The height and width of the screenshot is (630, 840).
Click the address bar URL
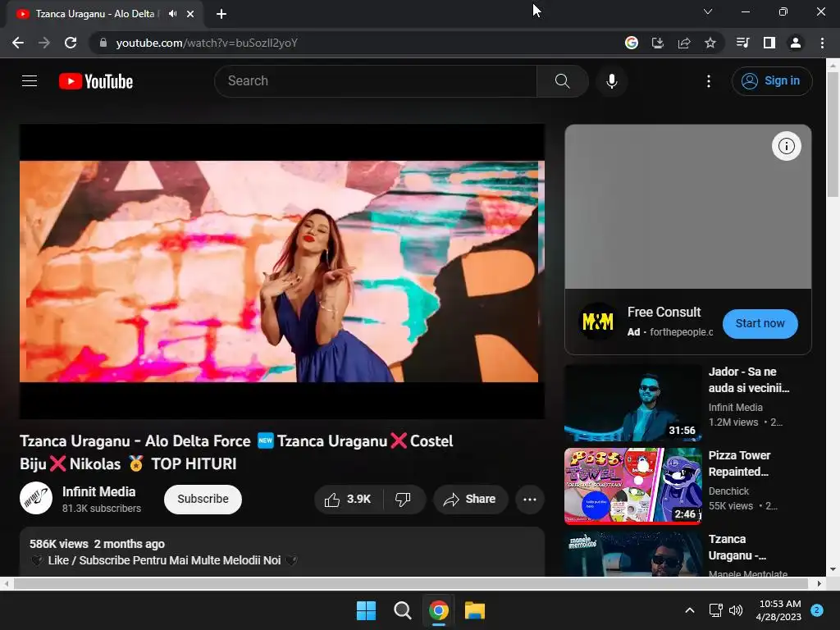(207, 43)
